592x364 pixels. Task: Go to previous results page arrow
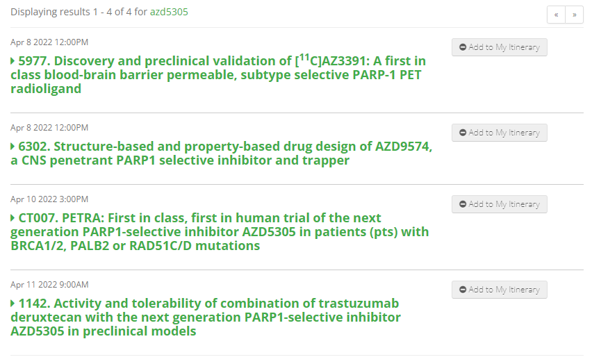coord(556,15)
